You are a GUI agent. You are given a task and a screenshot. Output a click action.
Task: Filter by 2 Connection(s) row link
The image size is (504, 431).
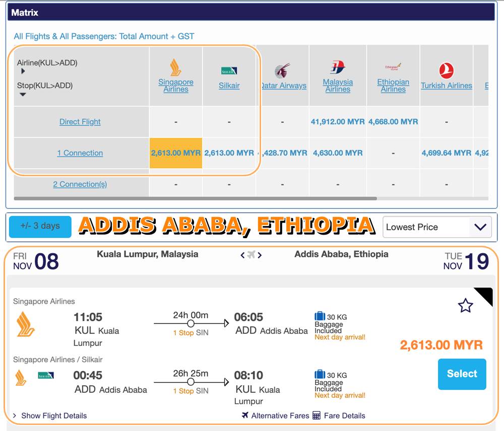tap(80, 184)
